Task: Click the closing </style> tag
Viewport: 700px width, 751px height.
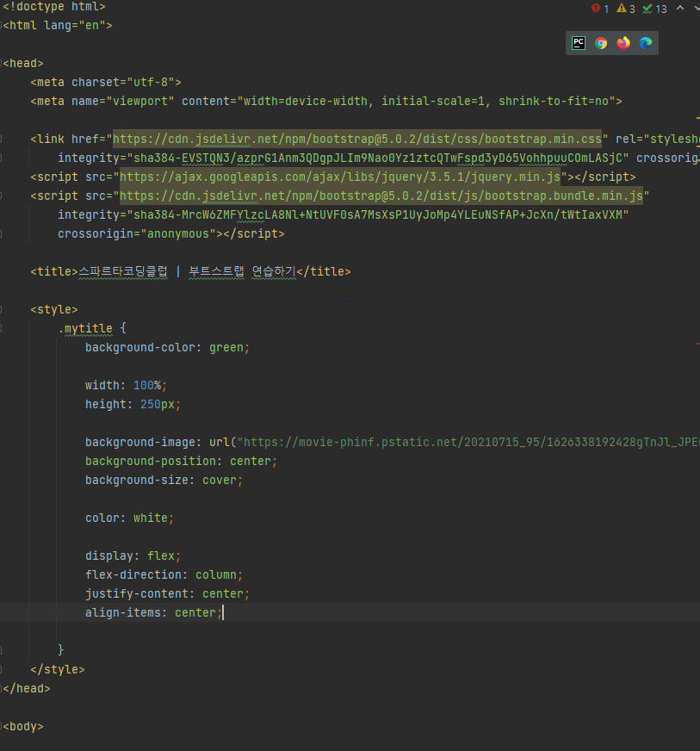Action: (58, 669)
